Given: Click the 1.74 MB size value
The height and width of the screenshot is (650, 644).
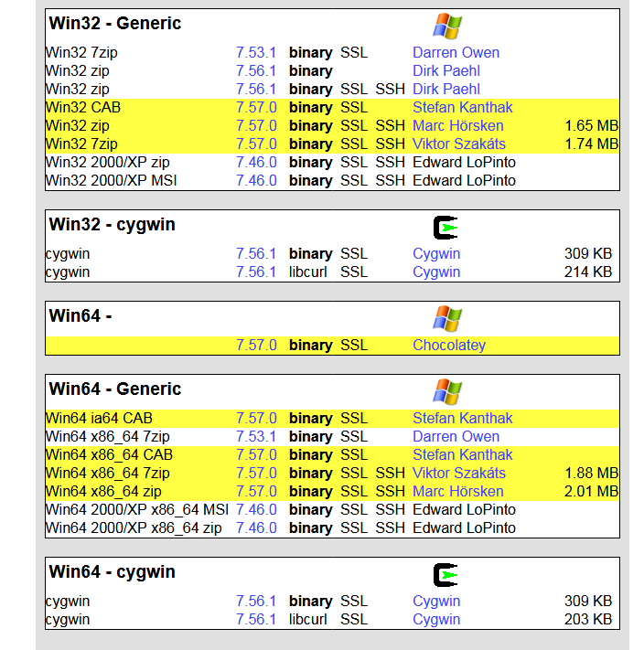Looking at the screenshot, I should [591, 144].
